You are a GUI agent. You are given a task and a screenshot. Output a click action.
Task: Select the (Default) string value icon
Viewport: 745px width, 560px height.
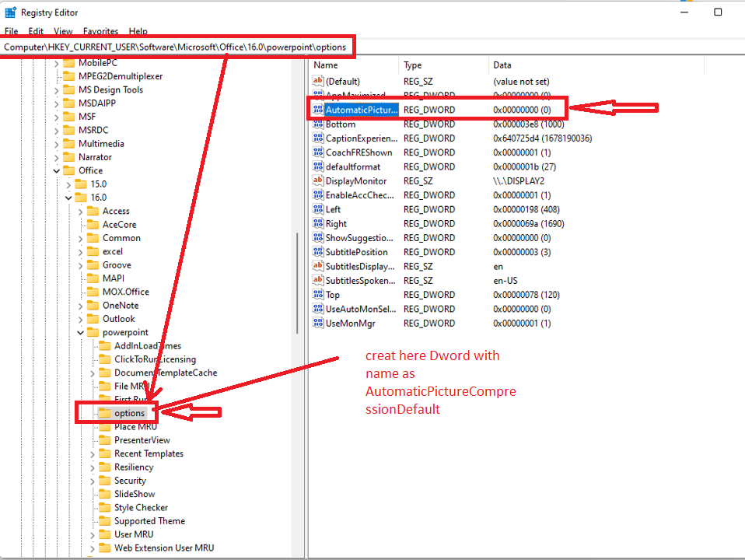(x=318, y=81)
